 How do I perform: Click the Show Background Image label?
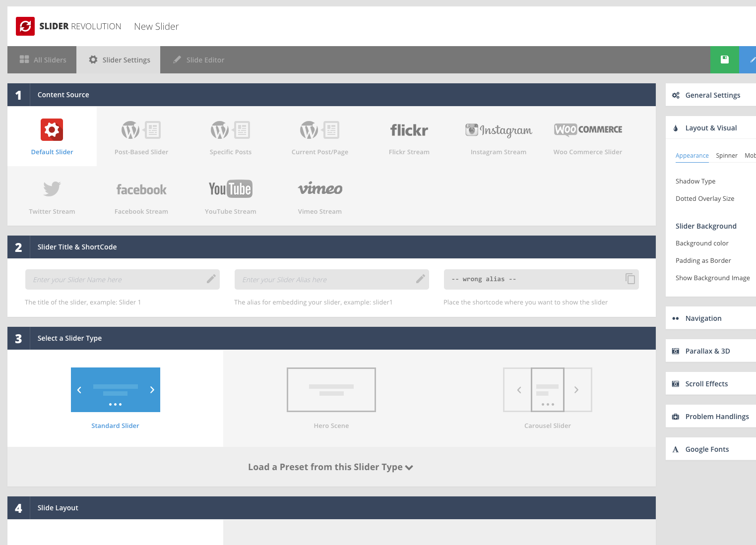[712, 278]
